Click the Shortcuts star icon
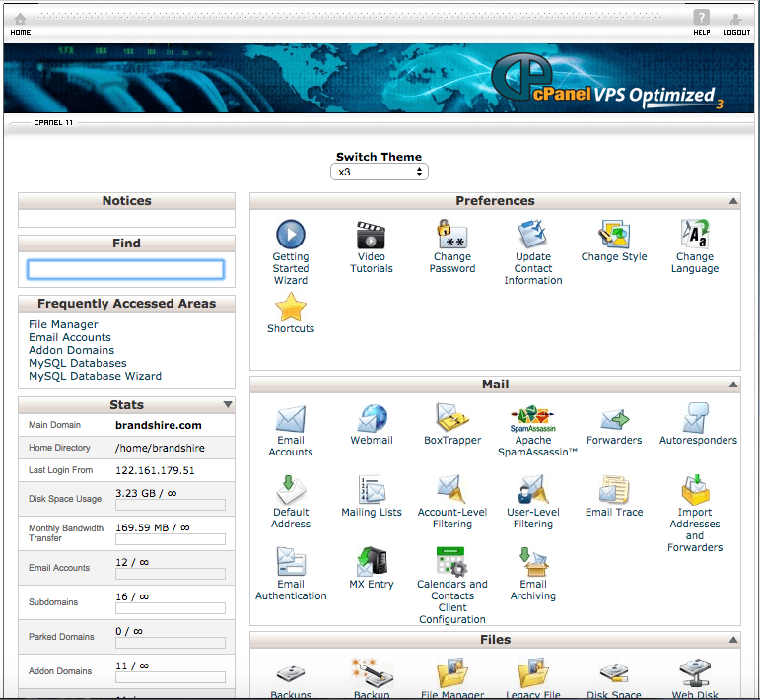This screenshot has width=760, height=700. point(291,307)
